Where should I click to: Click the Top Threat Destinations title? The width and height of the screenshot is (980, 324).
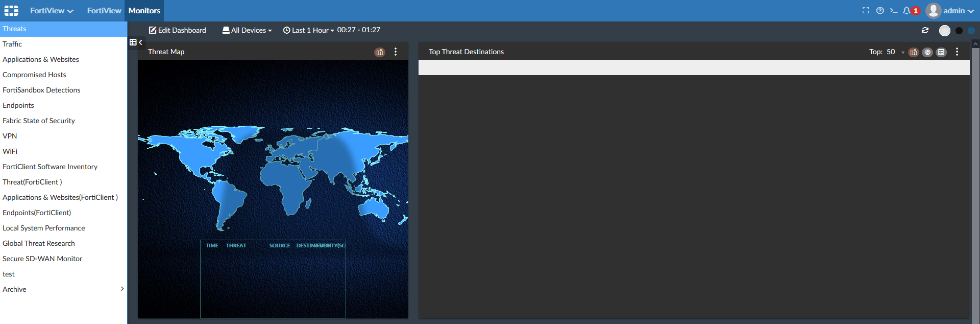pos(466,52)
